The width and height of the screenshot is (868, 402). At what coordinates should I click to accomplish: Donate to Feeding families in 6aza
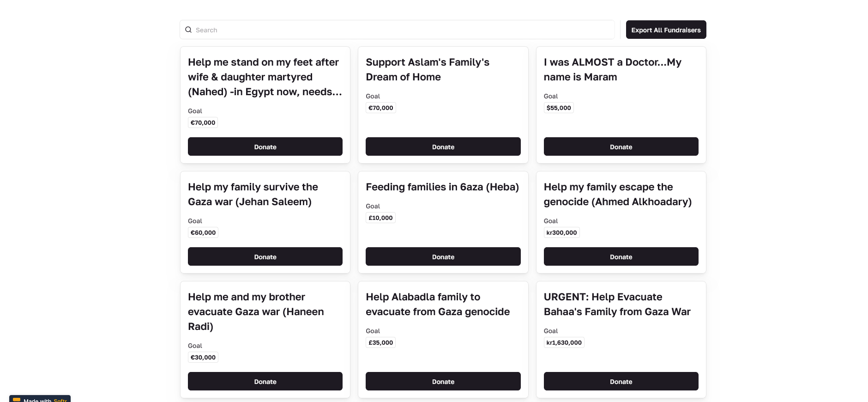coord(443,256)
